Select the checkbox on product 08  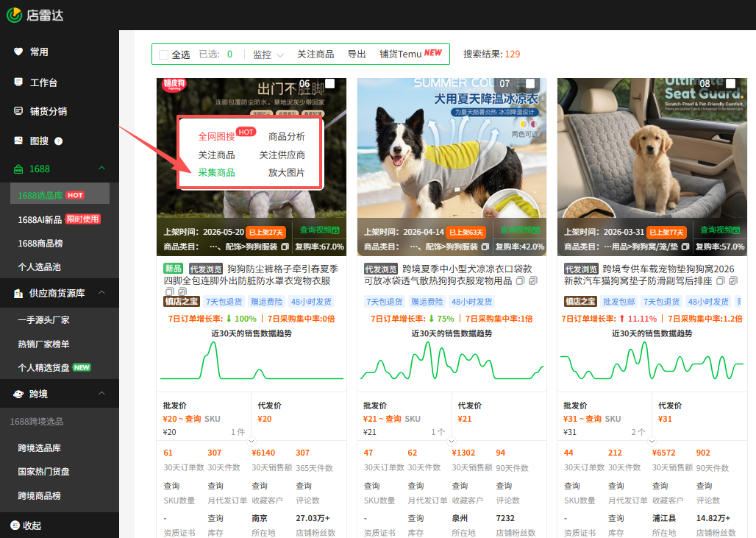[730, 83]
